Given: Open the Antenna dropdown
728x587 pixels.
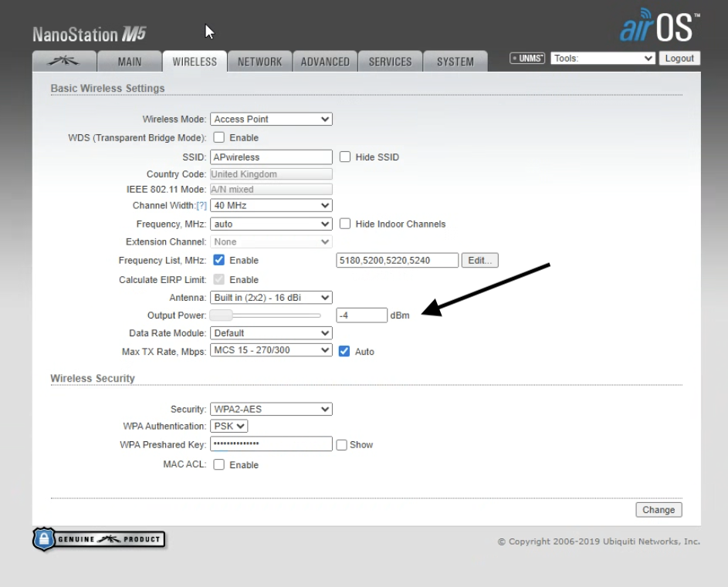Looking at the screenshot, I should click(271, 298).
